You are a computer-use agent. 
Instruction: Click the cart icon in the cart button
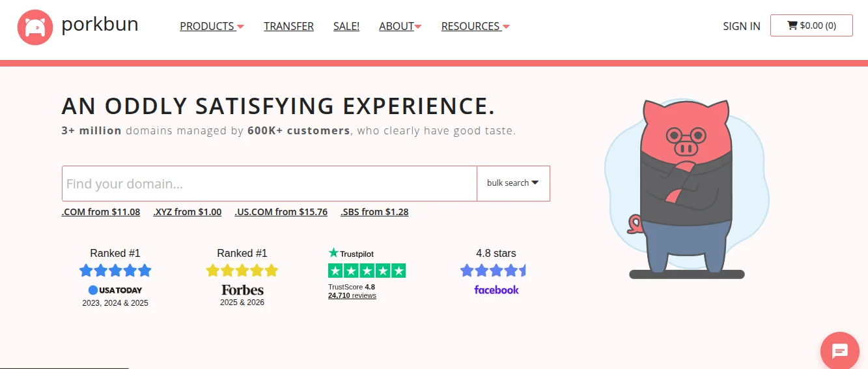[792, 25]
